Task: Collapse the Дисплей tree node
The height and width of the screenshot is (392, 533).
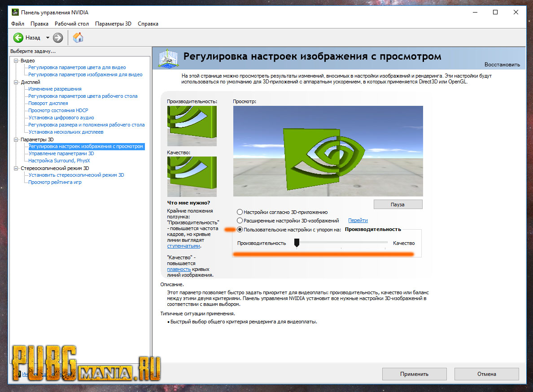Action: 16,82
